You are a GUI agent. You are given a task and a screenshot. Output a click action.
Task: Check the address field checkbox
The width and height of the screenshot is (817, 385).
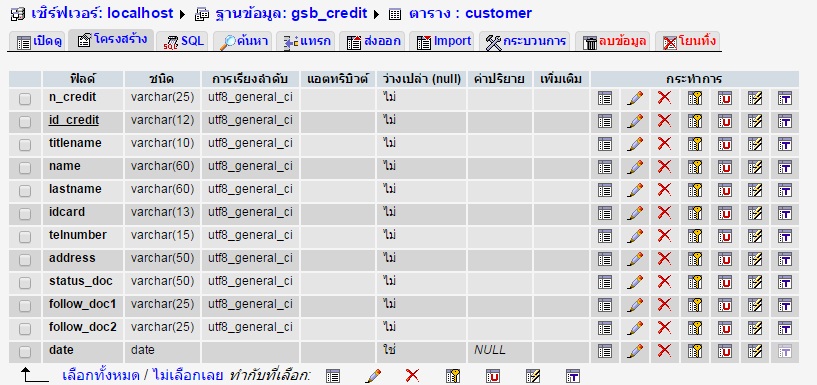coord(25,260)
